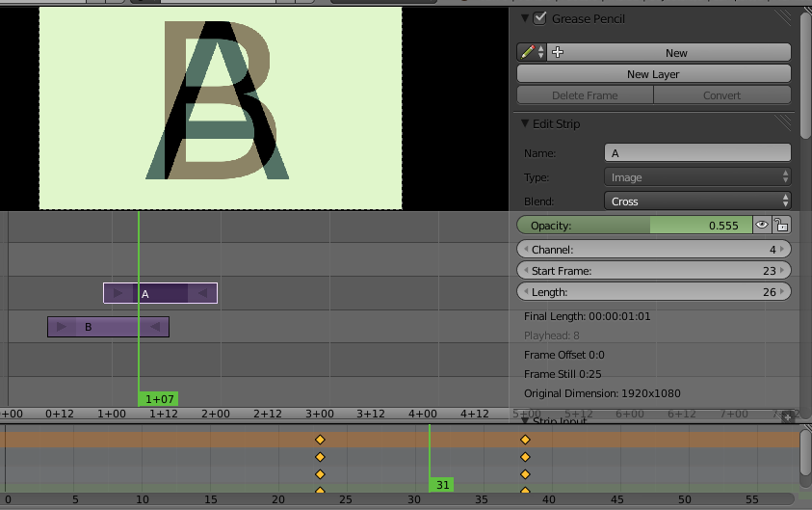812x510 pixels.
Task: Click the left handle of strip A
Action: pos(118,293)
